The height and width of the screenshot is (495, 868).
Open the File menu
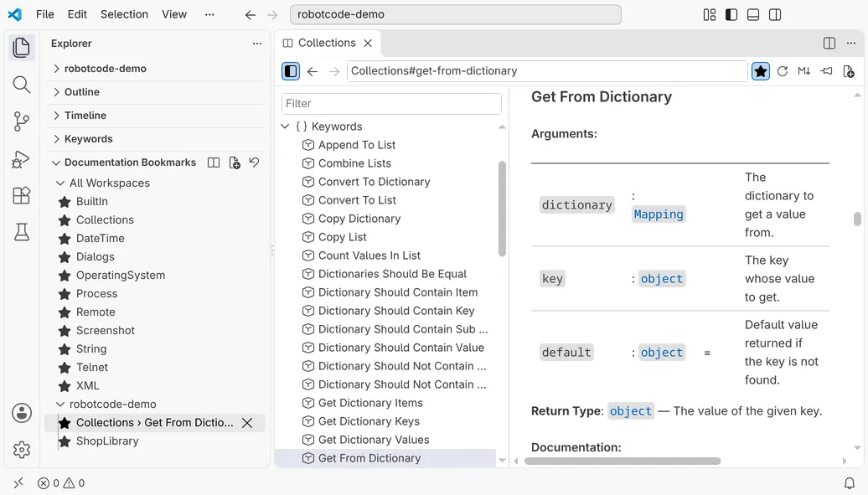(45, 14)
